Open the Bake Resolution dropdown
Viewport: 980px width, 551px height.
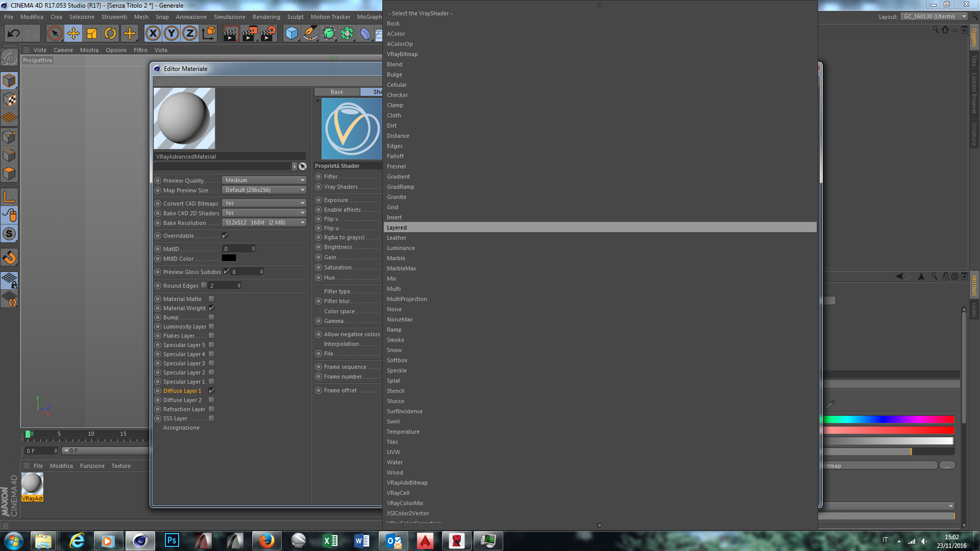(x=264, y=222)
